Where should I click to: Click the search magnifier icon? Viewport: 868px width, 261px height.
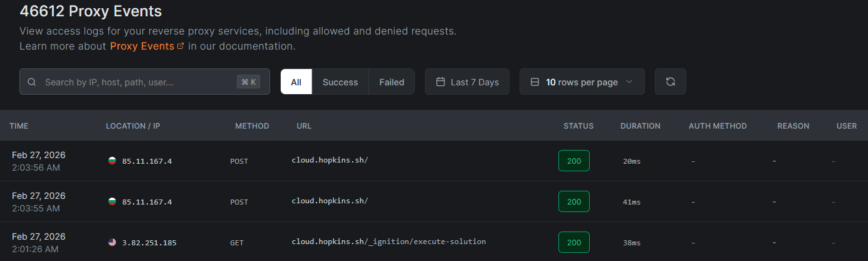tap(32, 82)
